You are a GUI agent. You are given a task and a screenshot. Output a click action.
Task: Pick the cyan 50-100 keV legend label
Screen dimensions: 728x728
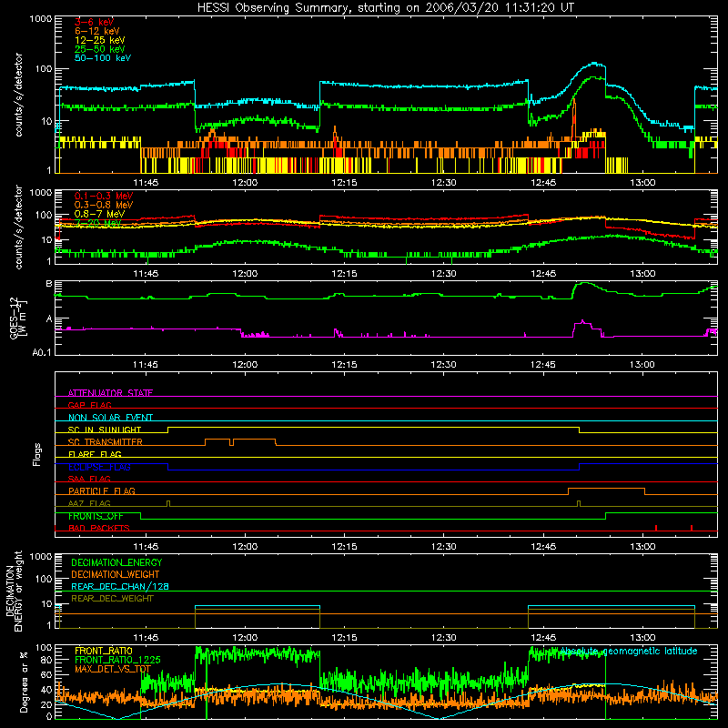click(103, 58)
